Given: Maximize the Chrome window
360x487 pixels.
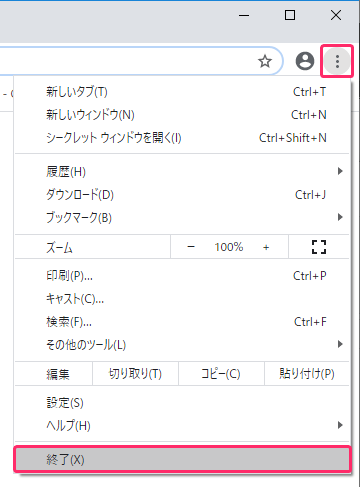Looking at the screenshot, I should click(290, 15).
